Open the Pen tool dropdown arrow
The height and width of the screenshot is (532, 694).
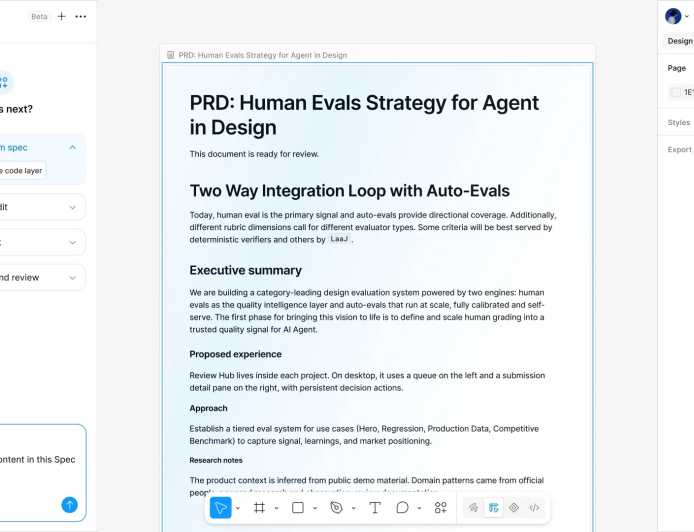click(353, 508)
